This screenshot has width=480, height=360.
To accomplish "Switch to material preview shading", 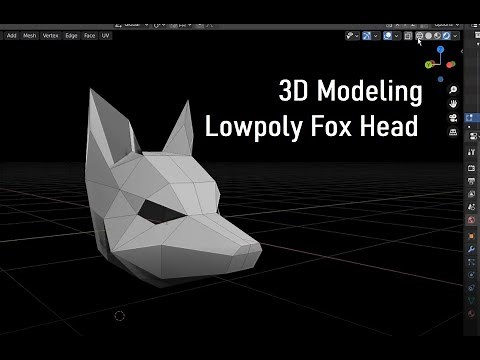I will click(437, 36).
